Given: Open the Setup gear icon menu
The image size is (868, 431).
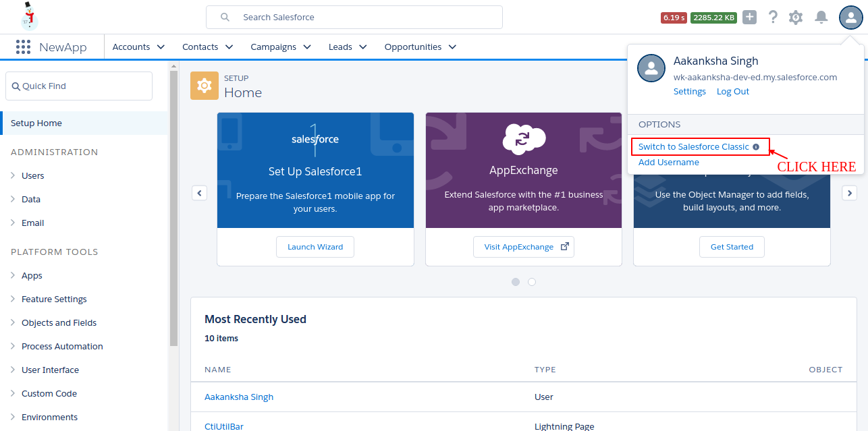Looking at the screenshot, I should click(796, 18).
